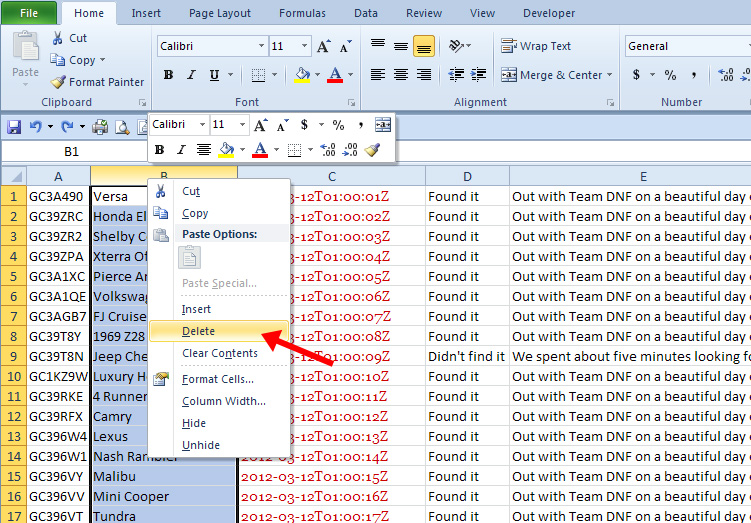The width and height of the screenshot is (751, 523).
Task: Choose Format Cells in context menu
Action: [x=218, y=379]
